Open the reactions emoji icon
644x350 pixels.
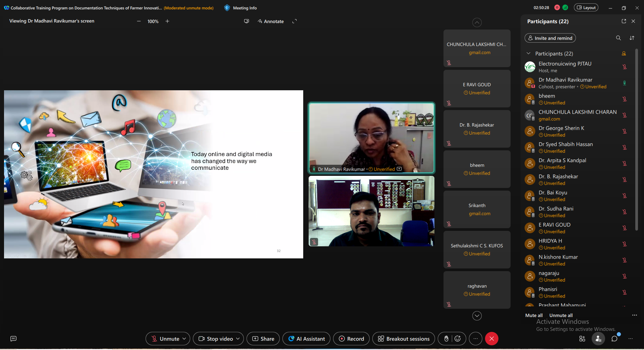(458, 339)
